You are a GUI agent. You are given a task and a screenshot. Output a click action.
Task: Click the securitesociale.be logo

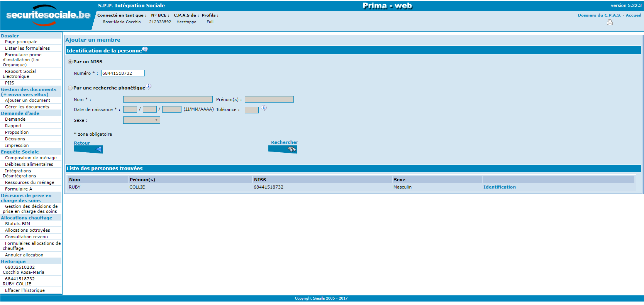(x=48, y=15)
